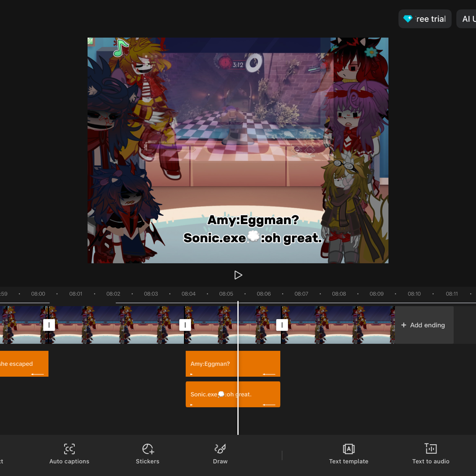Viewport: 476px width, 476px height.
Task: Click the 08:10 mark on time ruler
Action: coord(414,294)
